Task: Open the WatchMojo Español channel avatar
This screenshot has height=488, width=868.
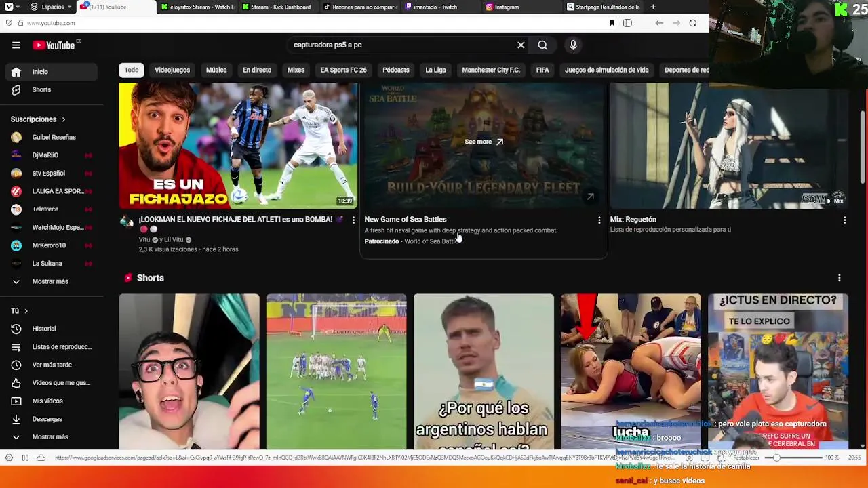Action: (x=16, y=228)
